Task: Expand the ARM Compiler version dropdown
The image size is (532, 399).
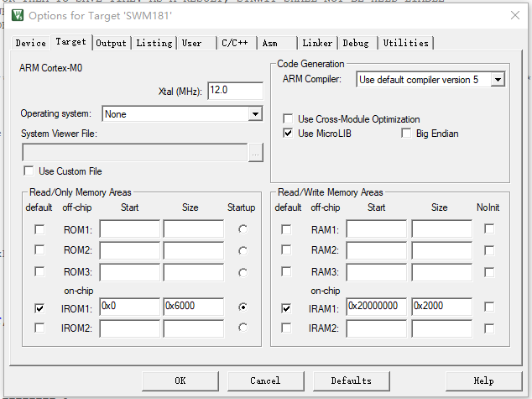Action: click(x=498, y=80)
